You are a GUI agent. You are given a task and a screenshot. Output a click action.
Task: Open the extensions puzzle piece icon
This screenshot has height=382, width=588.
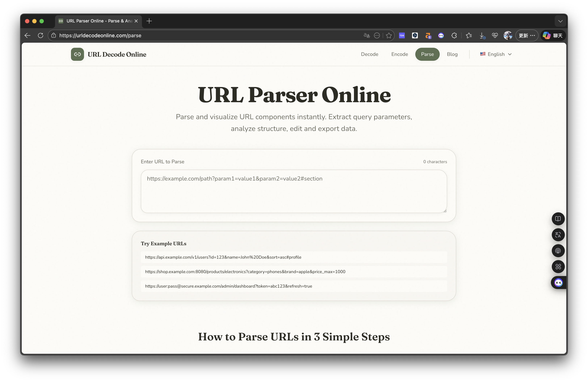(x=454, y=35)
